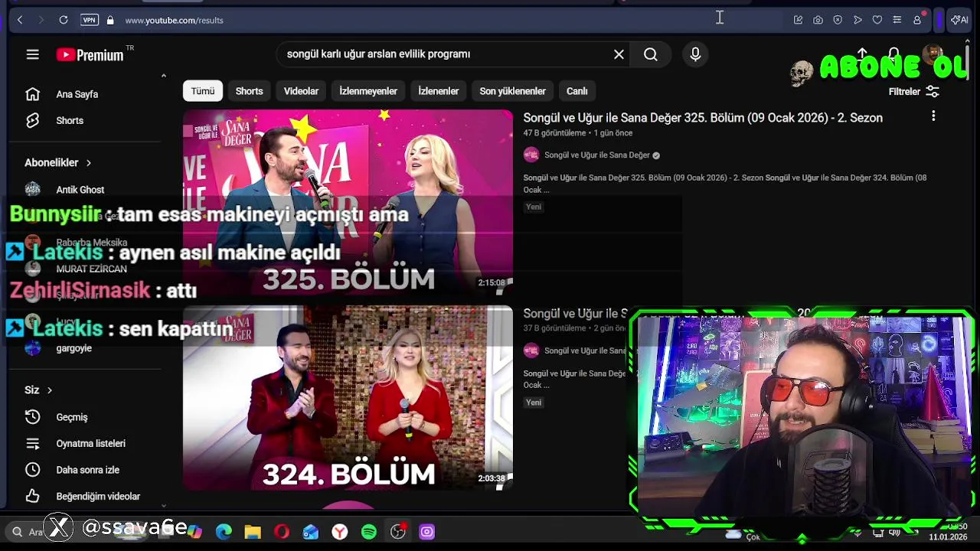This screenshot has width=980, height=551.
Task: Play the 324. Bölüm video thumbnail
Action: (x=348, y=397)
